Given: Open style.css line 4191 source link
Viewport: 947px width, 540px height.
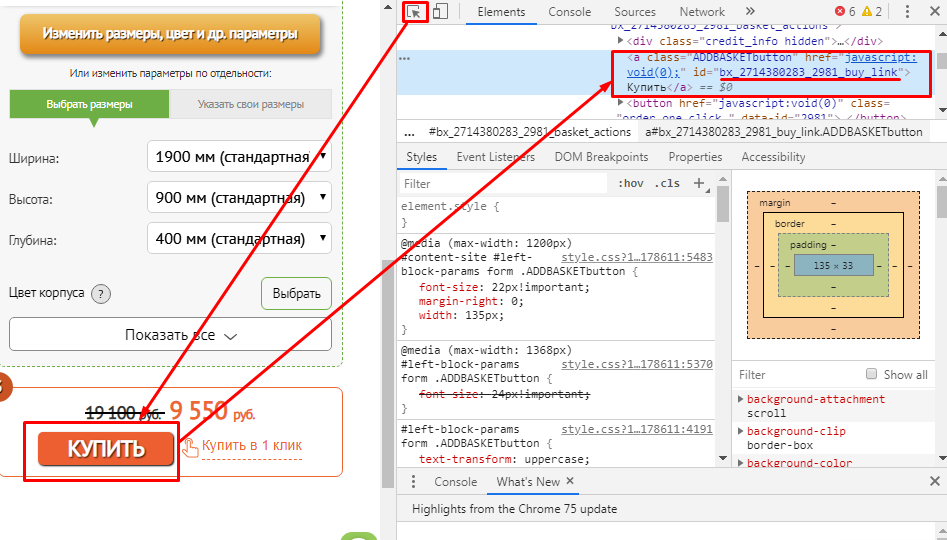Looking at the screenshot, I should pyautogui.click(x=637, y=429).
